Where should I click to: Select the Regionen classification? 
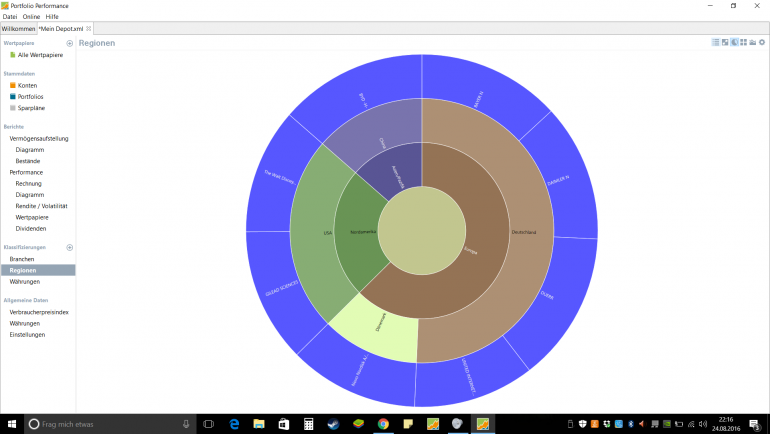tap(38, 271)
